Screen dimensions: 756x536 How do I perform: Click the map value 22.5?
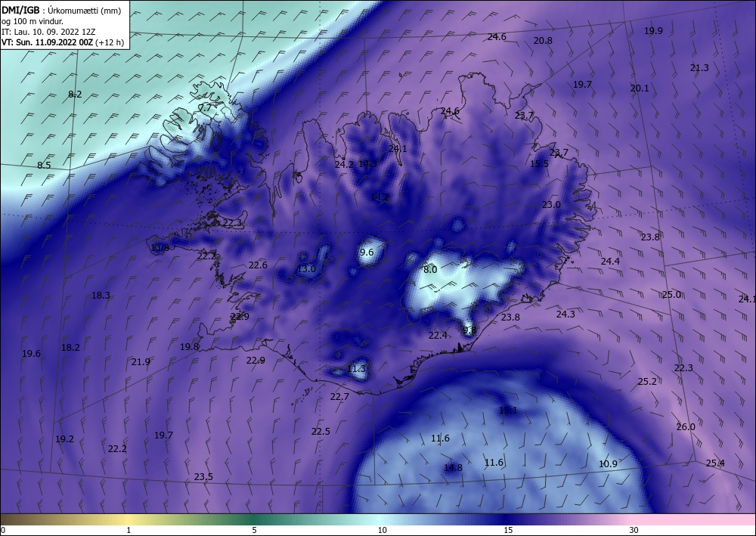point(321,432)
